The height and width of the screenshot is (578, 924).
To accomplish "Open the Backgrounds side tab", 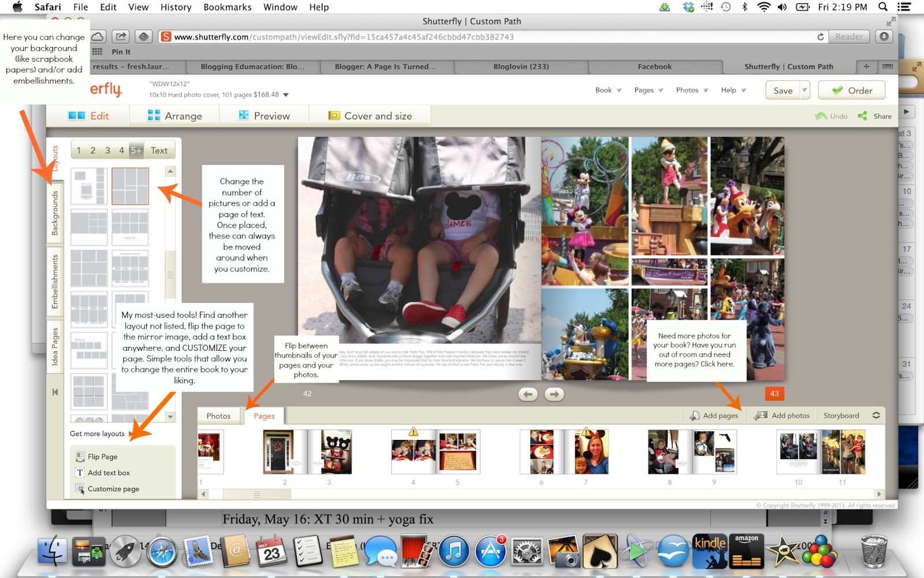I will (x=55, y=213).
